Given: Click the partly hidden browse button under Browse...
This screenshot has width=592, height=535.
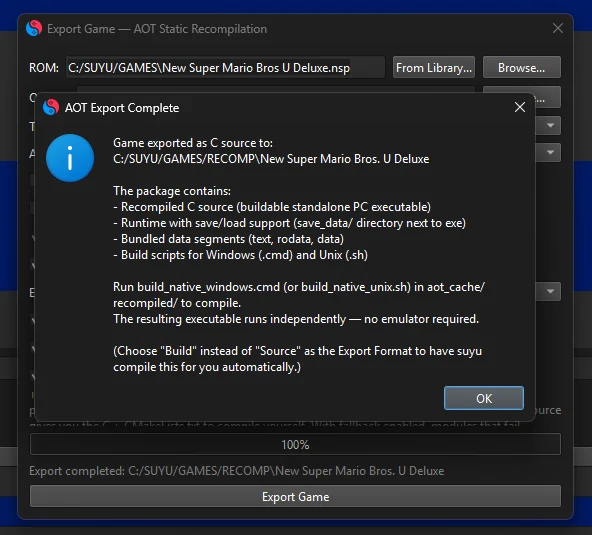Looking at the screenshot, I should tap(548, 97).
